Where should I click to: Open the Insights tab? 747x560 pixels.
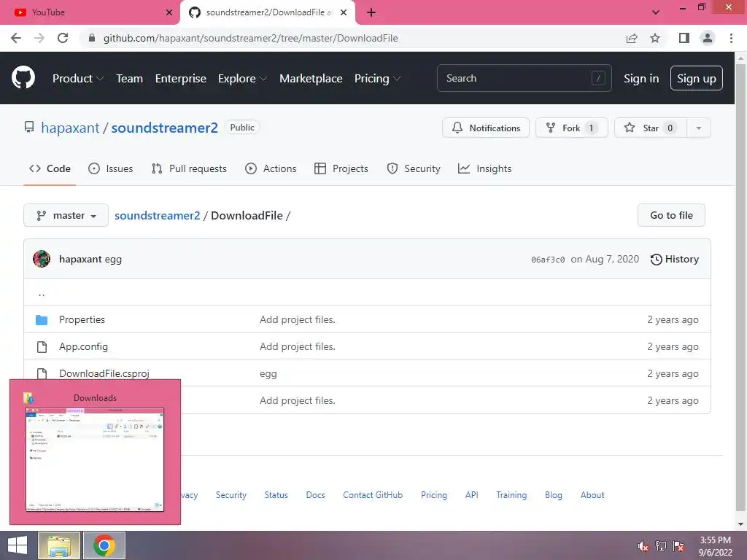484,168
